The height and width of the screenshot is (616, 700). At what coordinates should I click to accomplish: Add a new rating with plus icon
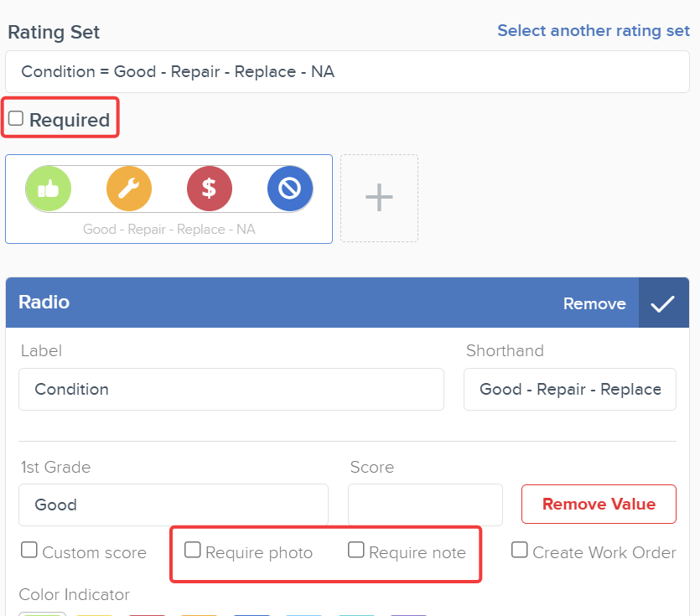point(379,198)
